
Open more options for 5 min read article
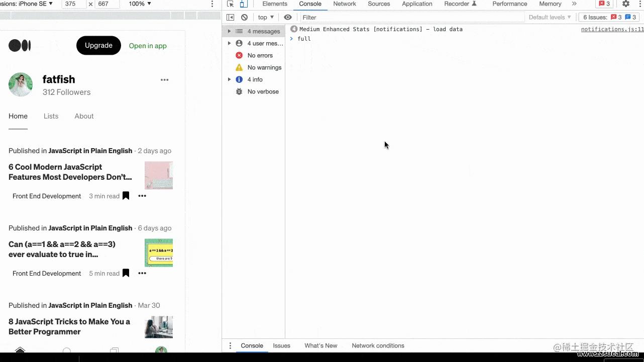click(x=142, y=273)
